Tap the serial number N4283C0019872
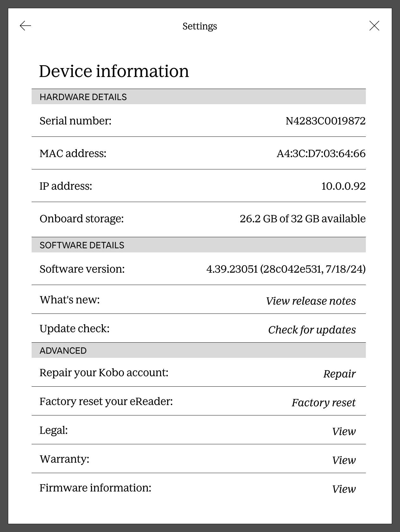 pos(325,121)
